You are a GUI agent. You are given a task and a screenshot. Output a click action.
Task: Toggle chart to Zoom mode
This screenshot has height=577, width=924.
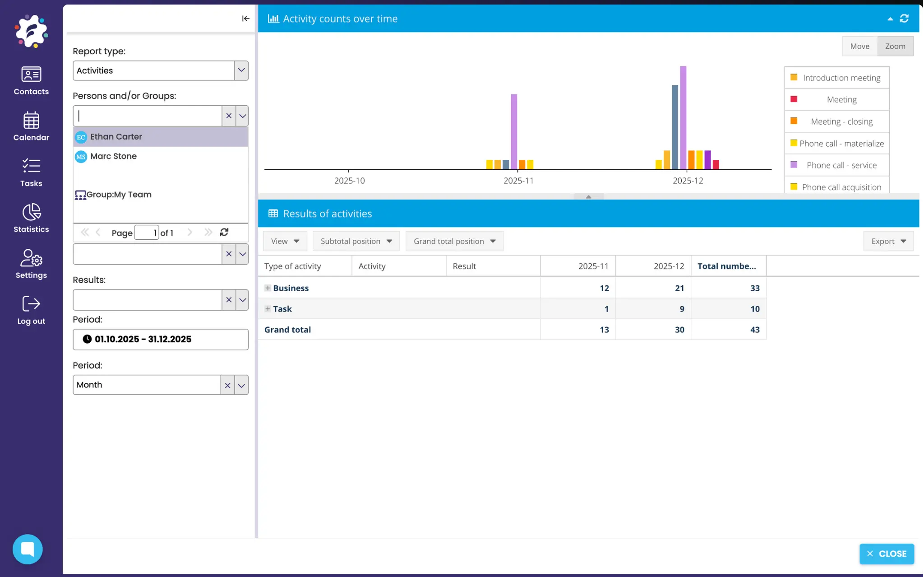click(895, 46)
